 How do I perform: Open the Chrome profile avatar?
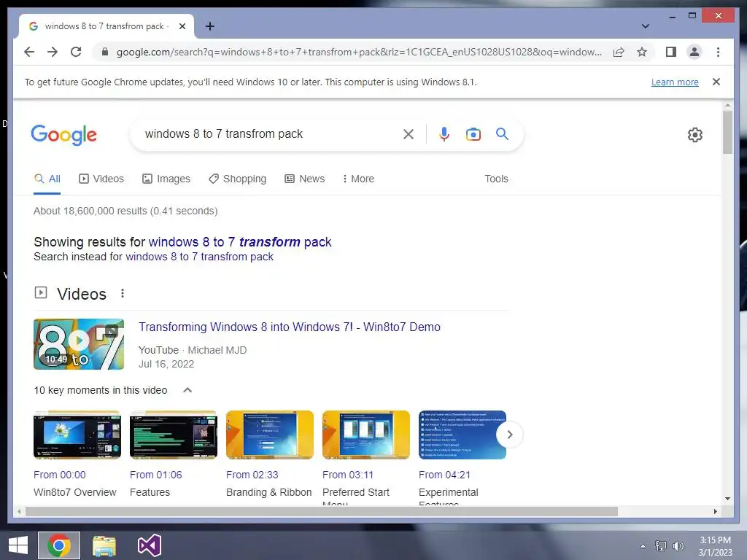(x=694, y=52)
